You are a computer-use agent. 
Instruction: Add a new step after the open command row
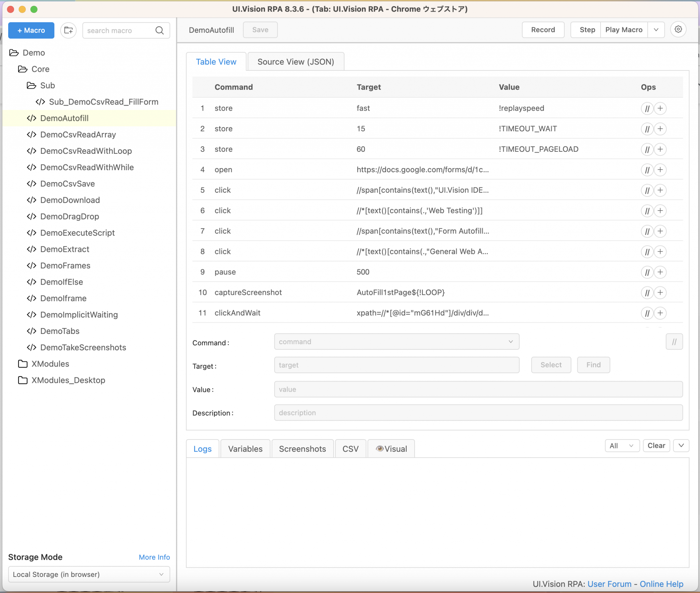pyautogui.click(x=660, y=170)
